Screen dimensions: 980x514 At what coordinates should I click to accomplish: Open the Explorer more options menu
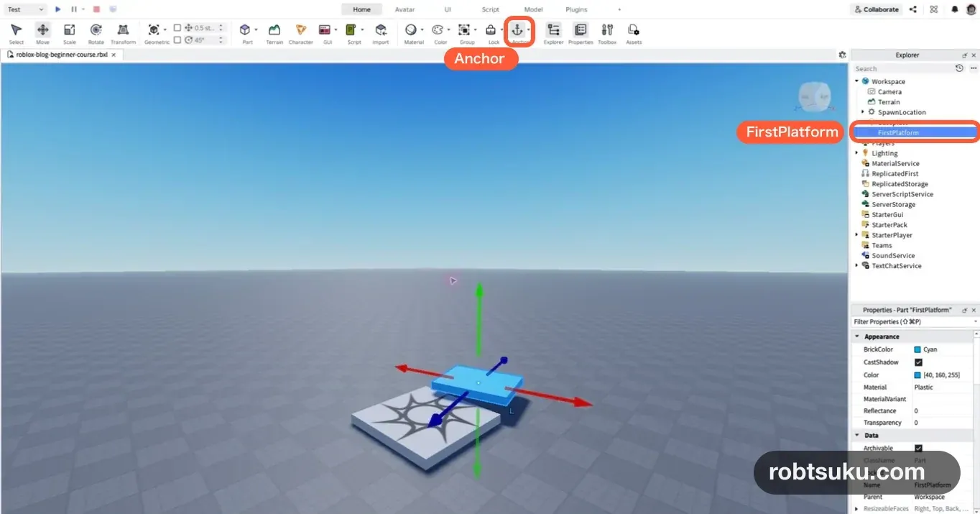point(974,68)
